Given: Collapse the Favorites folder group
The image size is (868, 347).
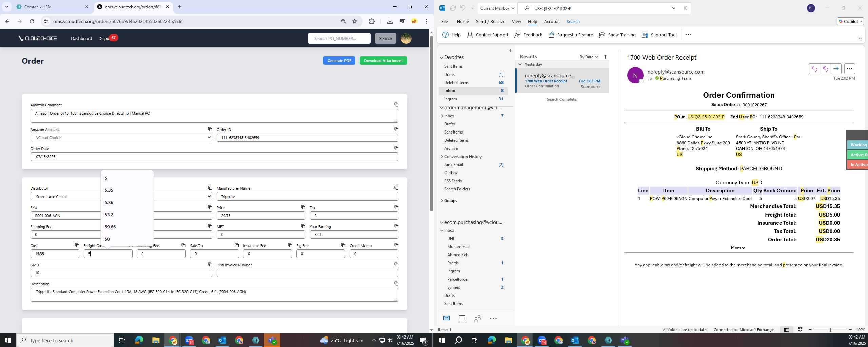Looking at the screenshot, I should point(442,58).
